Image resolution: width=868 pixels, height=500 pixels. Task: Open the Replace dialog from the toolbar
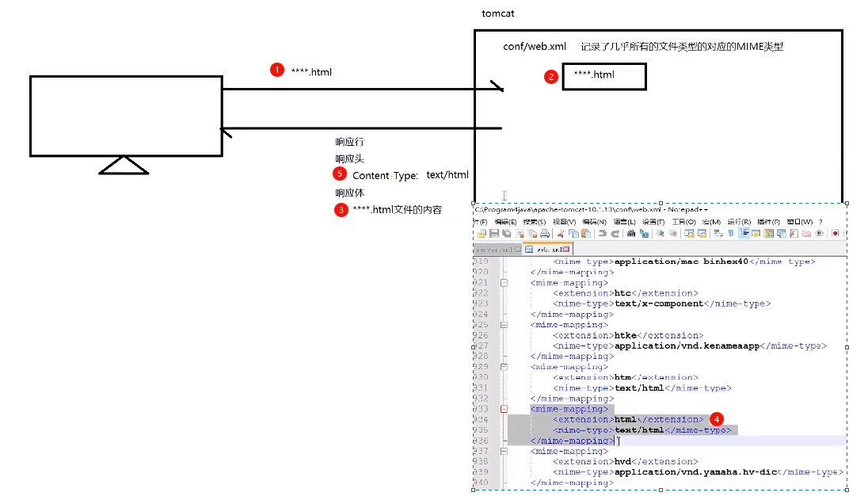pos(643,232)
